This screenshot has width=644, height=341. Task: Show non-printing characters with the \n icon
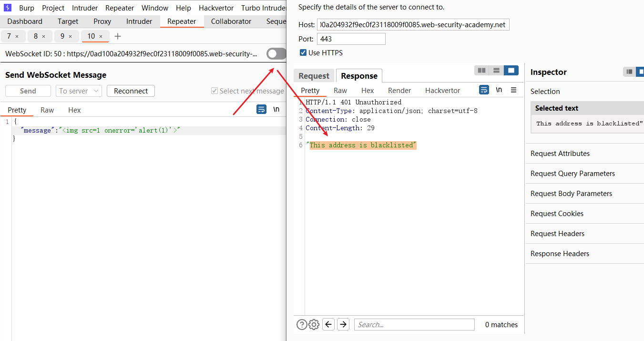point(499,90)
